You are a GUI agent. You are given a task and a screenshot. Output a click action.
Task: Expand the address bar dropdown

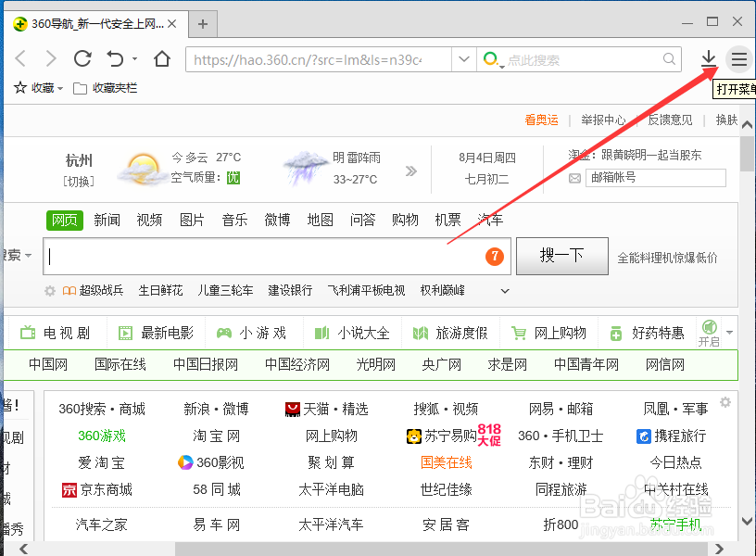(464, 59)
